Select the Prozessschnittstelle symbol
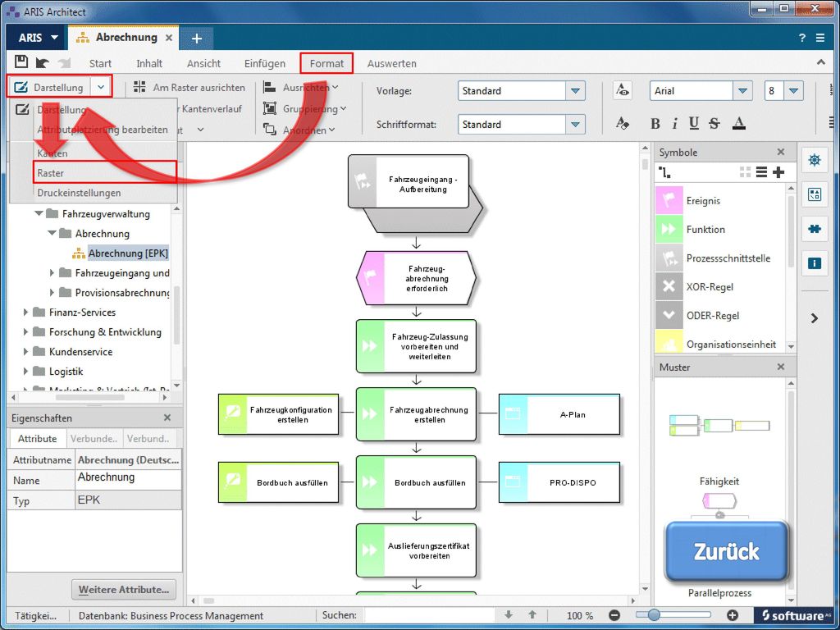Image resolution: width=840 pixels, height=630 pixels. coord(720,258)
